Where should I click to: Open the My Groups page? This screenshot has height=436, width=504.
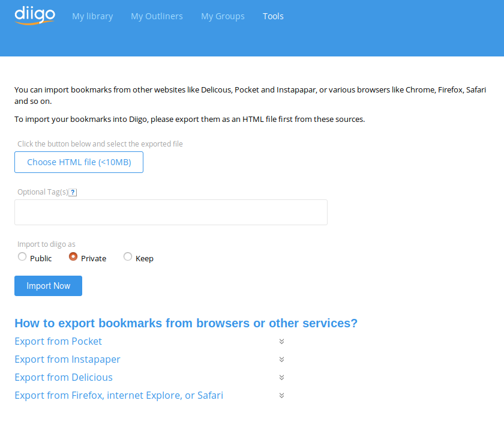(223, 16)
